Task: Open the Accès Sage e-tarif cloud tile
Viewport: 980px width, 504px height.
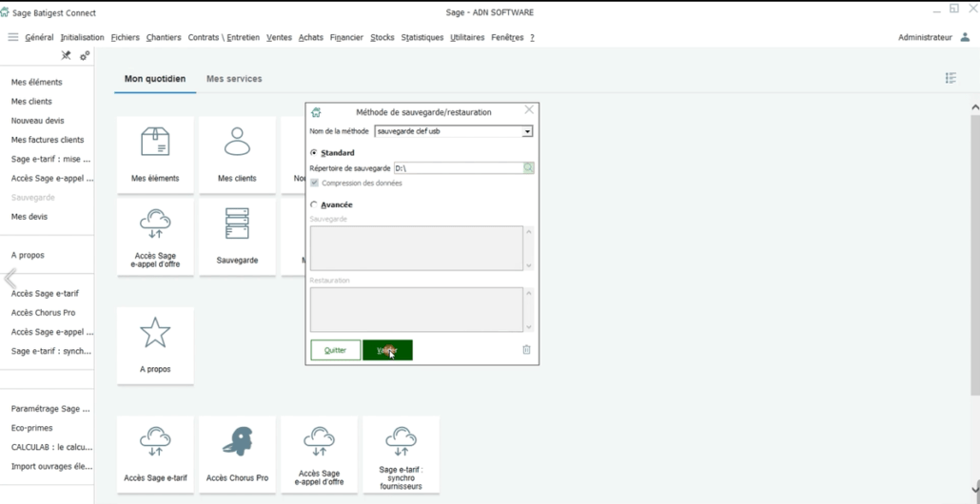Action: point(155,455)
